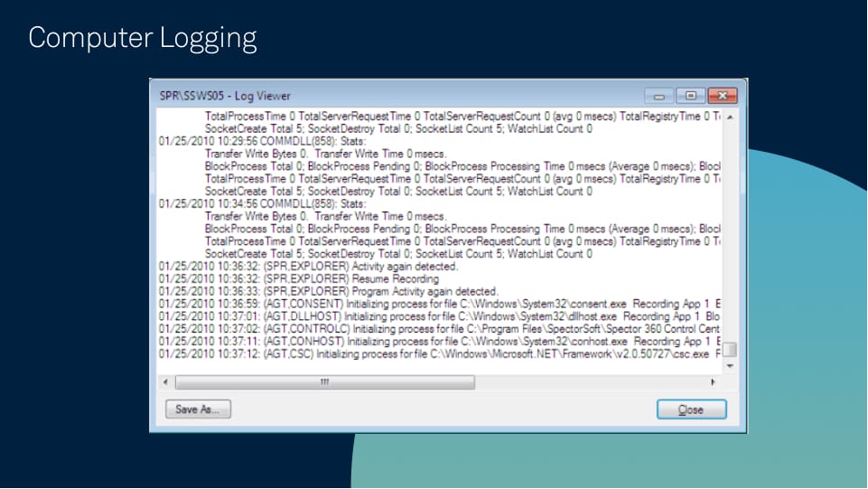This screenshot has width=868, height=489.
Task: Select the AGT,CONHOST conhost.exe log line
Action: coord(440,342)
